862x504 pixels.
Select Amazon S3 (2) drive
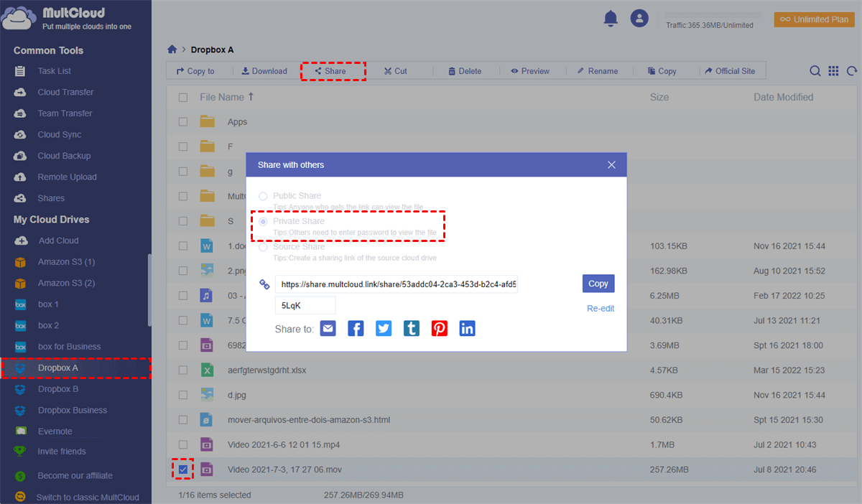tap(66, 283)
